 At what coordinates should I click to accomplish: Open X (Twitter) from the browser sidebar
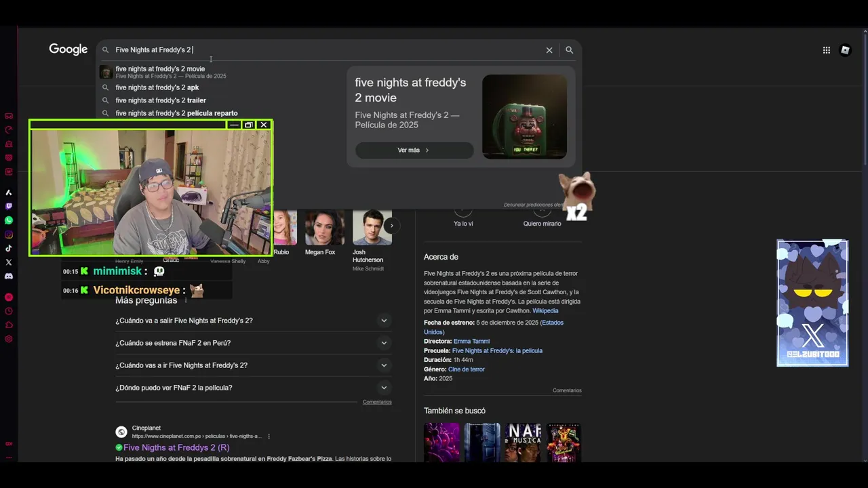coord(9,262)
